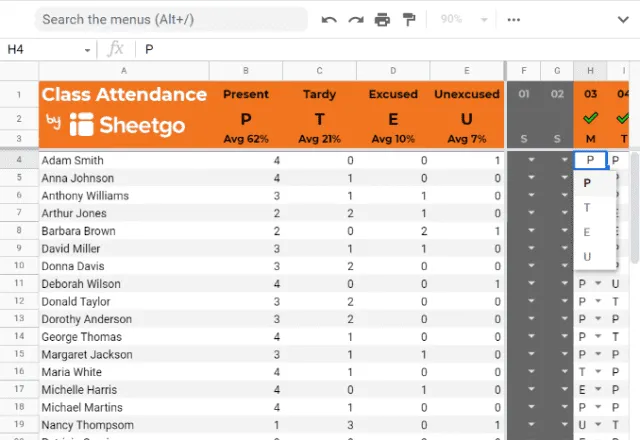Print the spreadsheet with the printer icon
Image resolution: width=640 pixels, height=440 pixels.
pos(382,19)
